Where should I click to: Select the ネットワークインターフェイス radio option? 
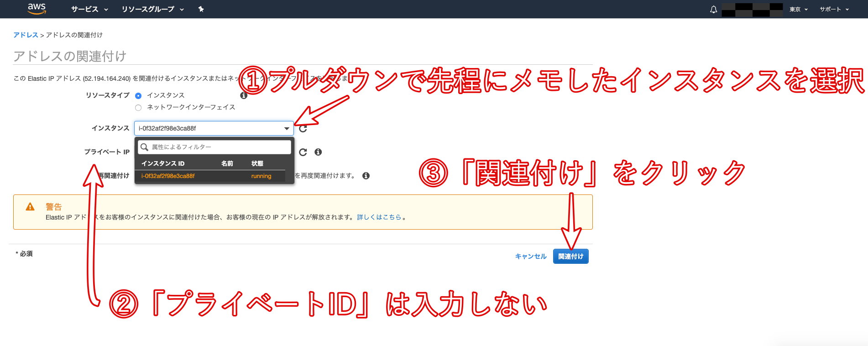[x=138, y=108]
